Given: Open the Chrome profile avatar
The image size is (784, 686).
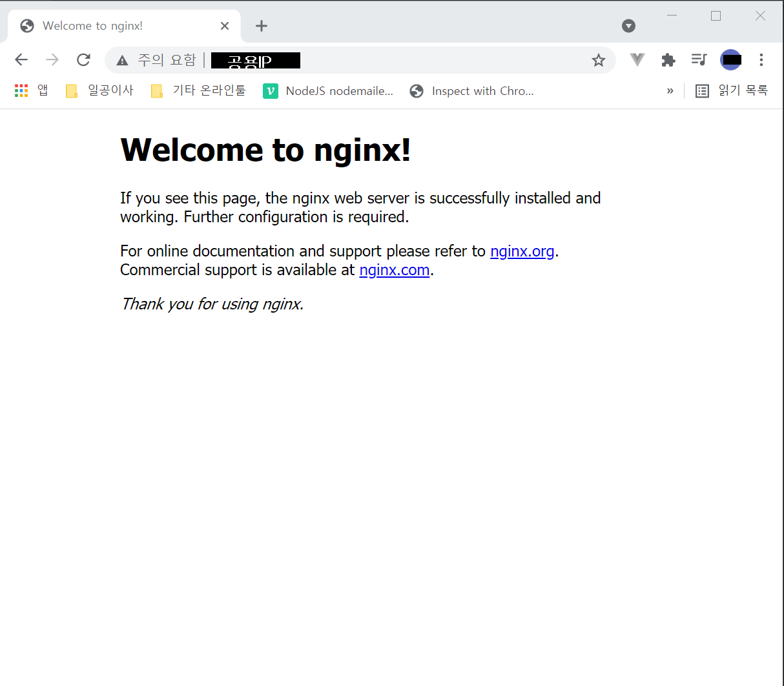Looking at the screenshot, I should point(731,60).
